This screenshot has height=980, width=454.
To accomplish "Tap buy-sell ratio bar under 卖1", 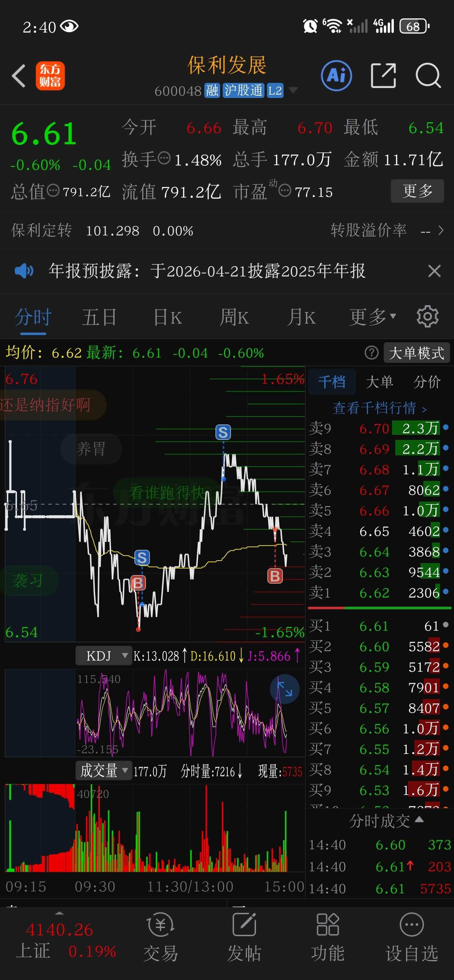I will pos(379,608).
